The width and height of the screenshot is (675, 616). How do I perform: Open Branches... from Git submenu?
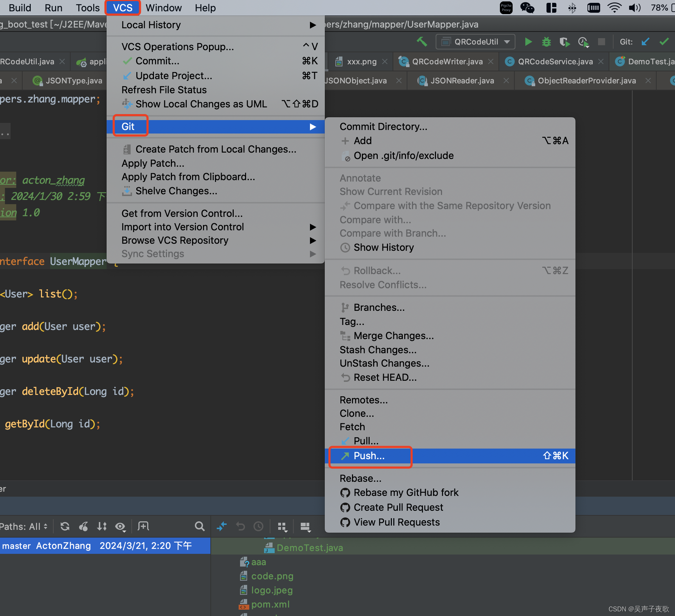point(450,307)
